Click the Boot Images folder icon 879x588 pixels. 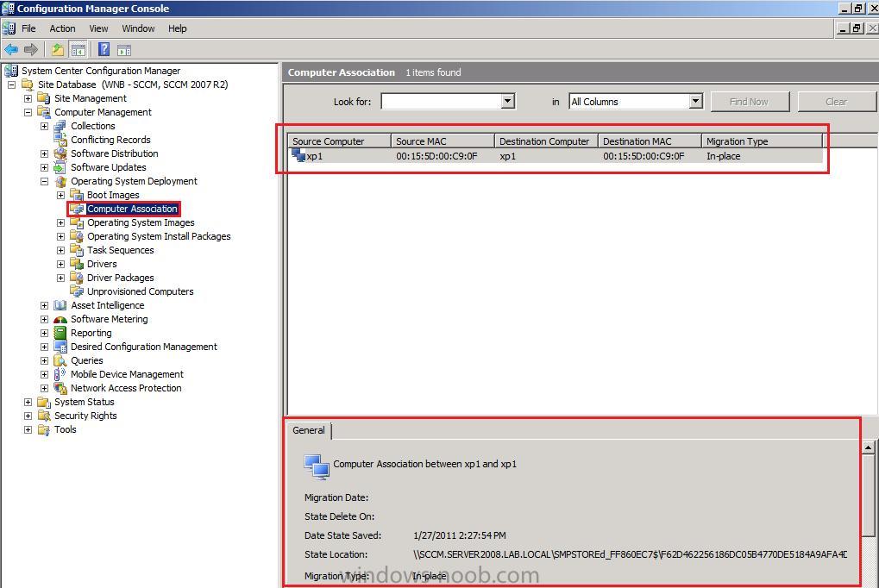pyautogui.click(x=77, y=195)
